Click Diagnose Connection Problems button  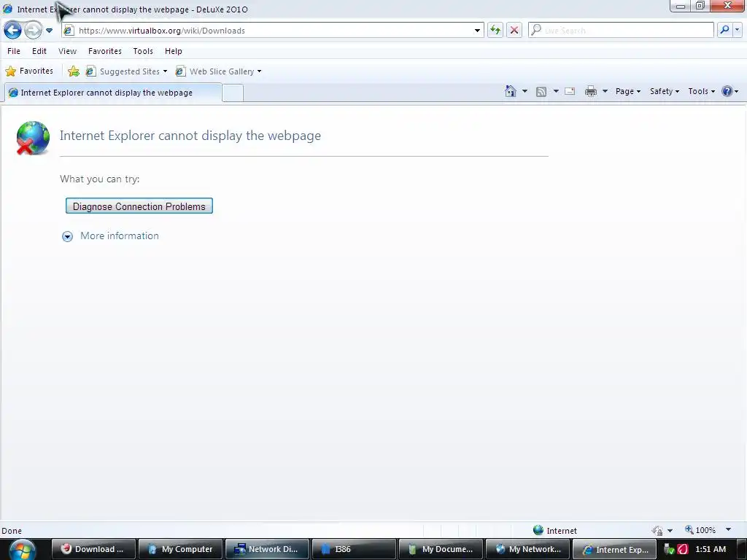[x=139, y=206]
